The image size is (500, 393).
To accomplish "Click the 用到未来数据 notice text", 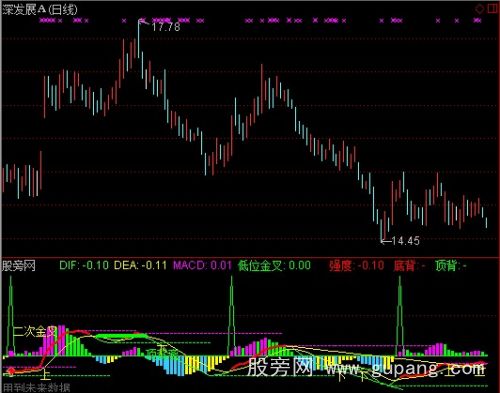I will click(x=36, y=388).
